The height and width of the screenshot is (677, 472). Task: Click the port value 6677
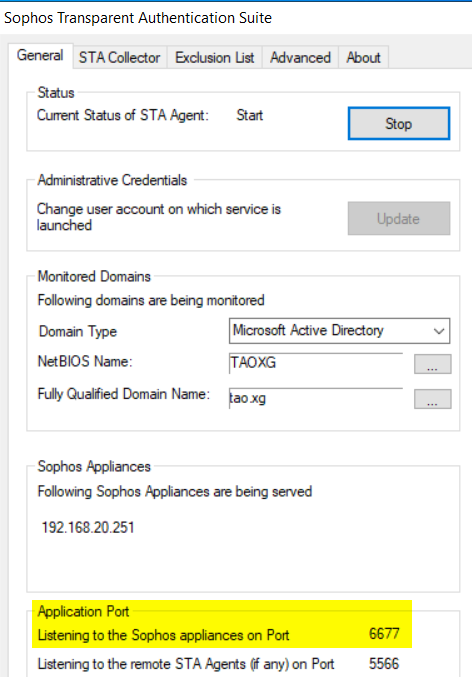pos(384,634)
